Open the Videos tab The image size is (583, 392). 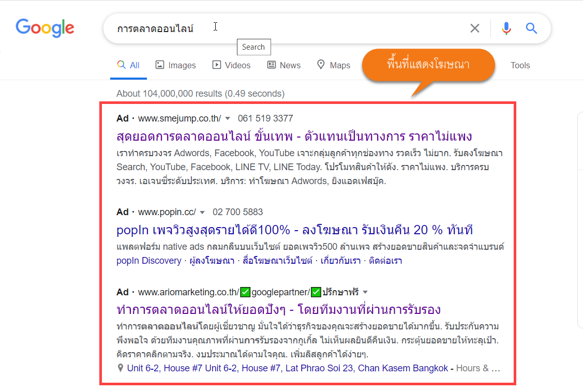click(x=231, y=65)
